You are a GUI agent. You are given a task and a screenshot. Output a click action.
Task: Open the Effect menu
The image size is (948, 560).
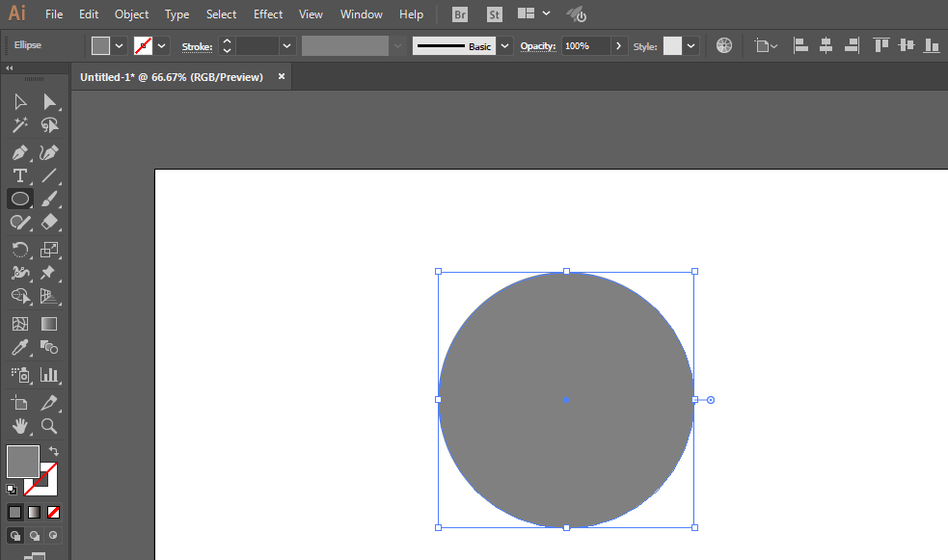pyautogui.click(x=268, y=13)
